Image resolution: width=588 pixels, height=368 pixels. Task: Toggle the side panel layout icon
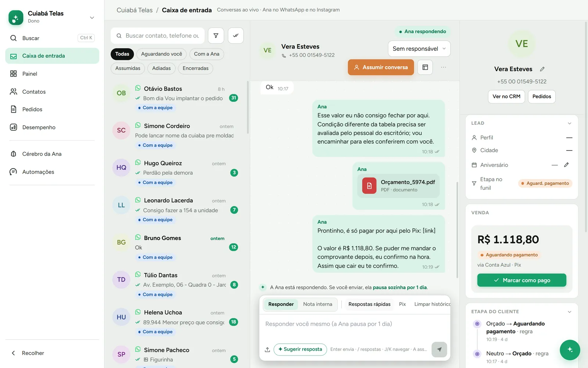point(425,67)
